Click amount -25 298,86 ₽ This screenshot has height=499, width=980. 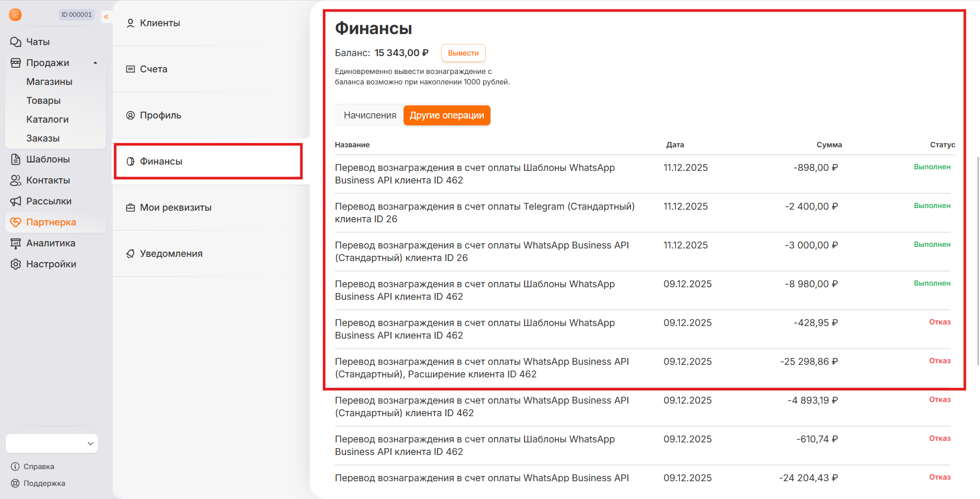(x=809, y=362)
